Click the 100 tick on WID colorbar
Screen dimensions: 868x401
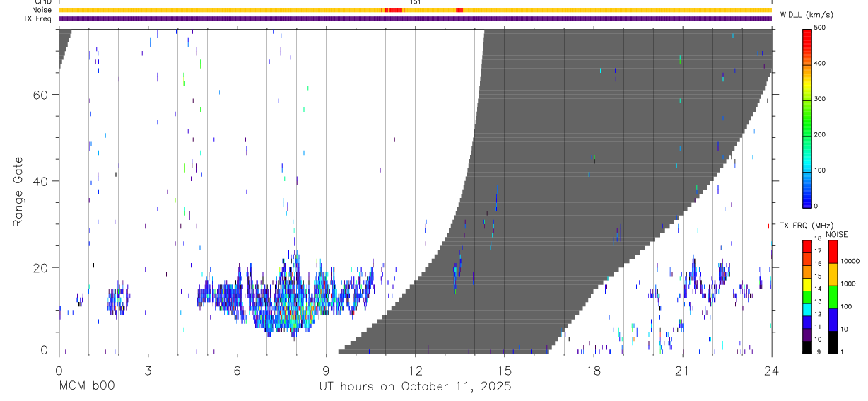pyautogui.click(x=819, y=170)
